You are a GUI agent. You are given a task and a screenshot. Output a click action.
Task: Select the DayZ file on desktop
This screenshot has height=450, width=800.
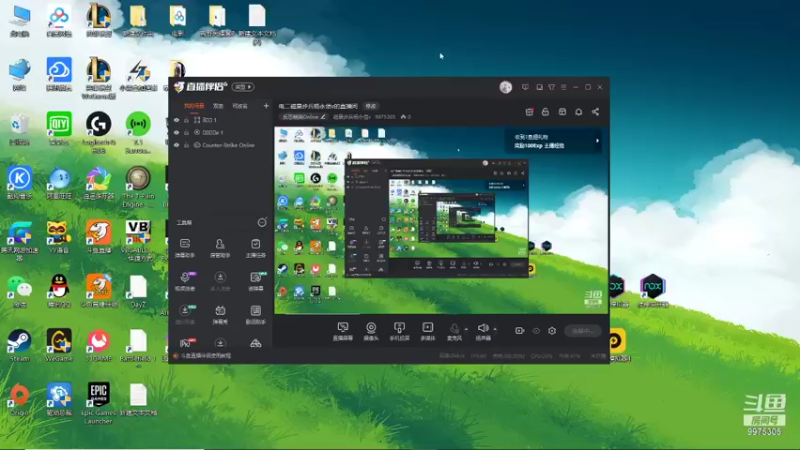pyautogui.click(x=138, y=291)
